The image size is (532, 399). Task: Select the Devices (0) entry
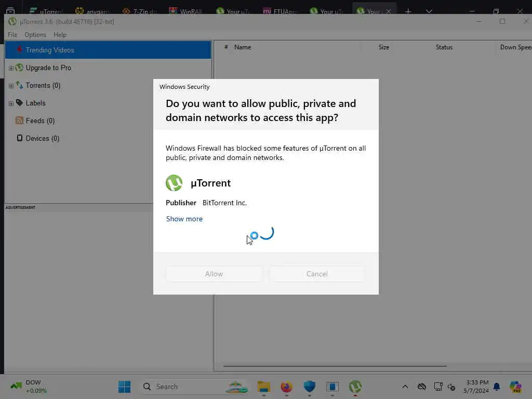pyautogui.click(x=43, y=138)
